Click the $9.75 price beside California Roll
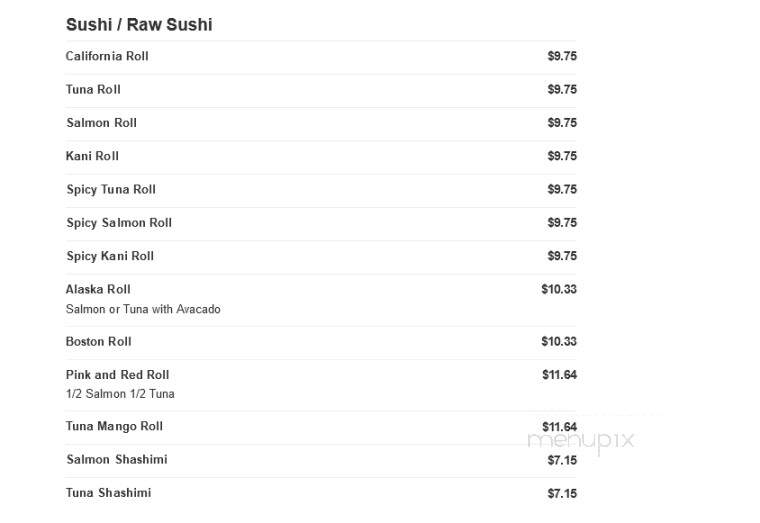The image size is (760, 523). pos(562,56)
